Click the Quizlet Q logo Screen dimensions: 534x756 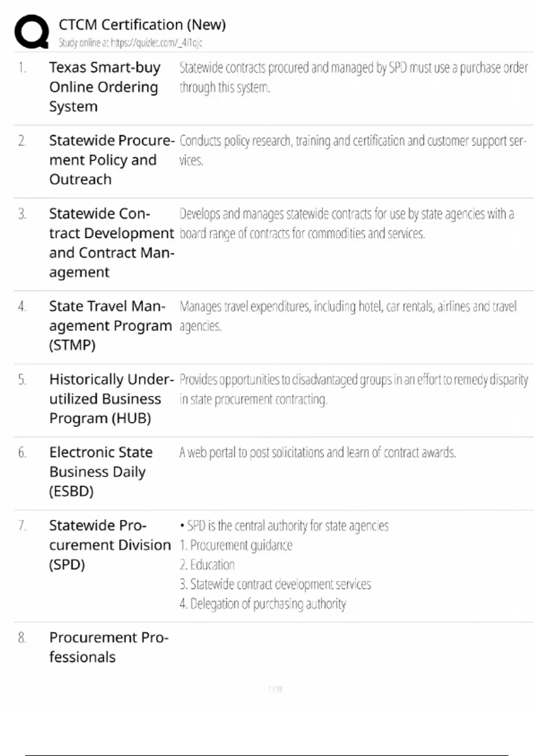point(32,32)
